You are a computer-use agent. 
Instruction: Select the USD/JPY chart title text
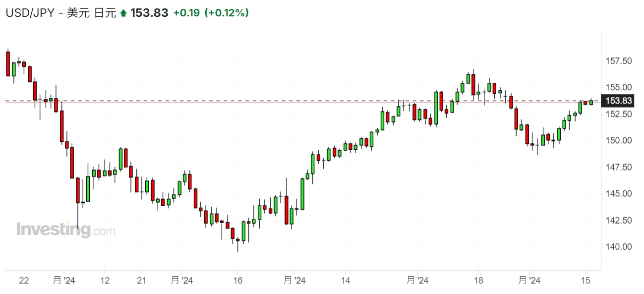coord(60,13)
